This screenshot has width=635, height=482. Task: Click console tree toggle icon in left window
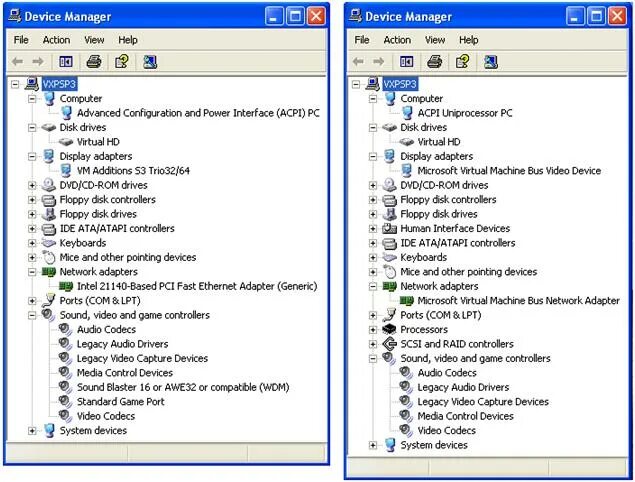[66, 62]
